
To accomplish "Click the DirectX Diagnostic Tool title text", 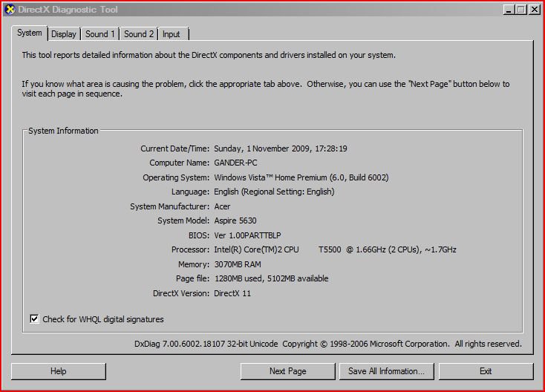I will point(68,10).
